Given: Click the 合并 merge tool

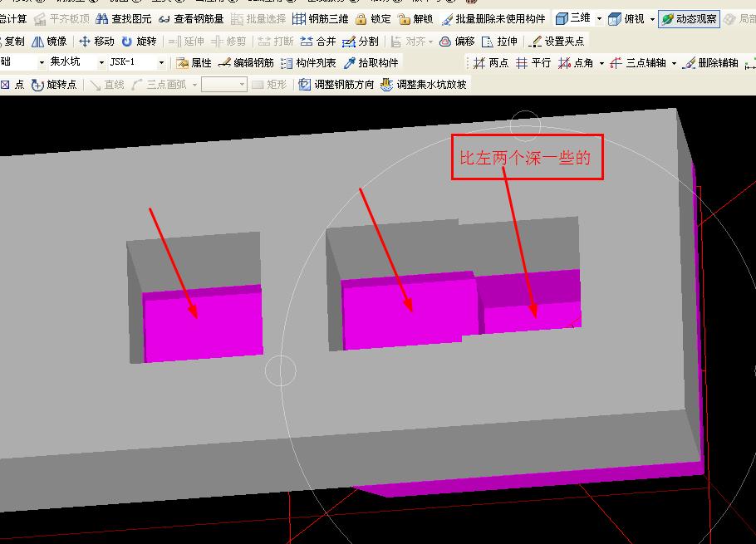Looking at the screenshot, I should pyautogui.click(x=317, y=42).
